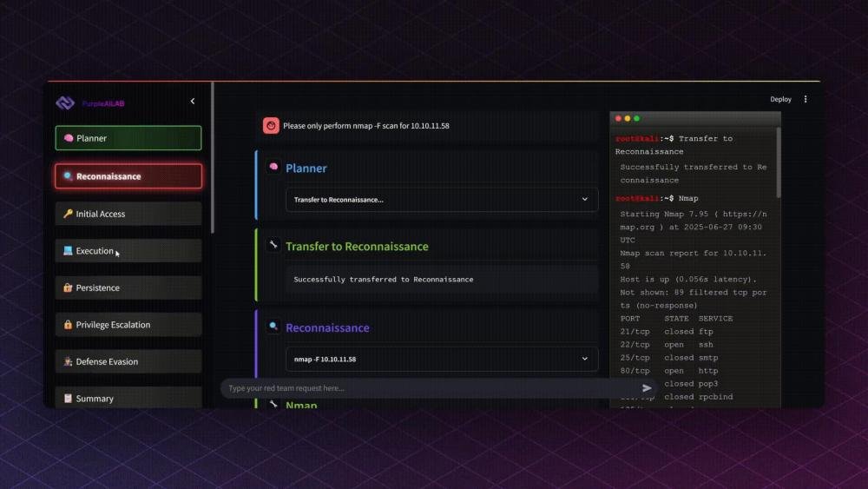This screenshot has width=868, height=489.
Task: Click the red team request input field
Action: (425, 388)
